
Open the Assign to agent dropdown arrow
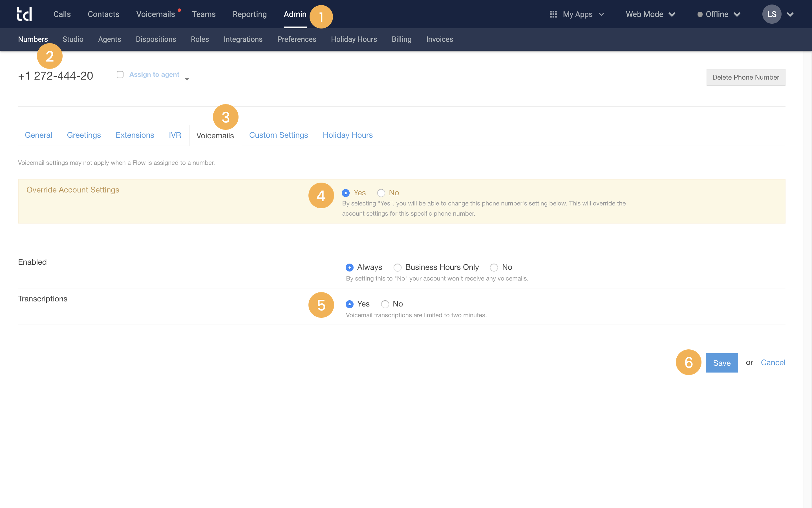tap(187, 79)
